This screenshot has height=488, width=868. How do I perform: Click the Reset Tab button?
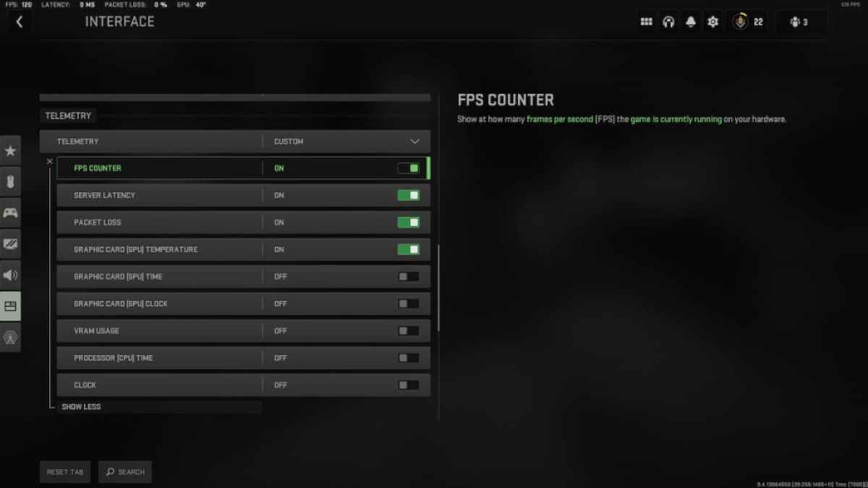[65, 471]
